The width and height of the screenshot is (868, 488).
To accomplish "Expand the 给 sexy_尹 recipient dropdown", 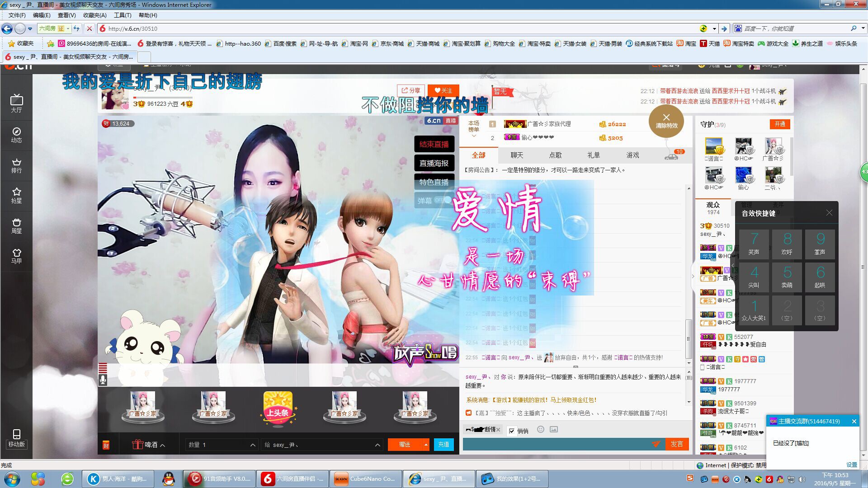I will (377, 445).
